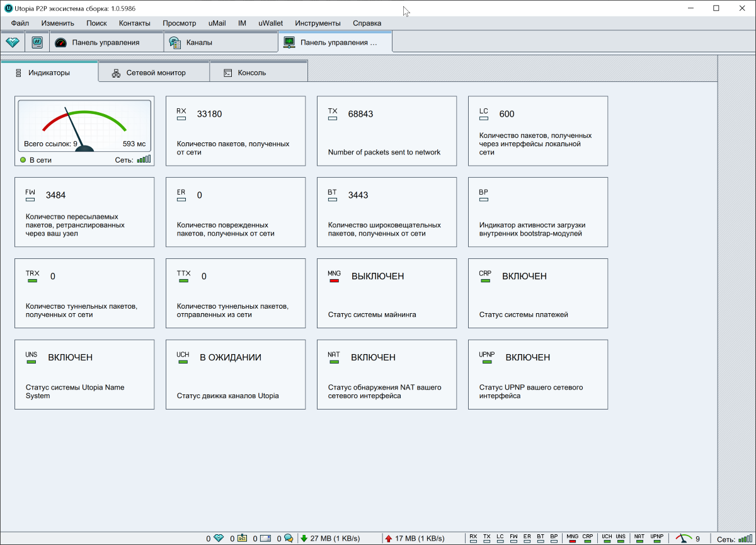Click the NAT indicator icon in the card
Viewport: 756px width, 545px height.
click(334, 358)
